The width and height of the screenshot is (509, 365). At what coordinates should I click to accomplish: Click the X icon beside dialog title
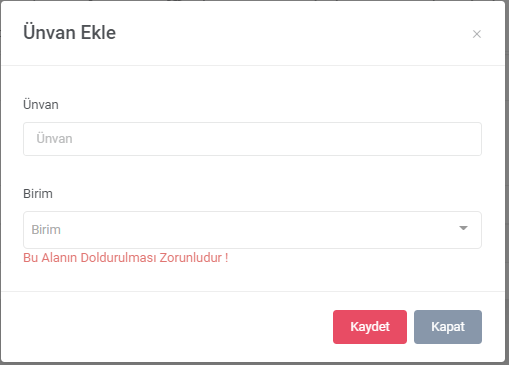click(x=477, y=34)
